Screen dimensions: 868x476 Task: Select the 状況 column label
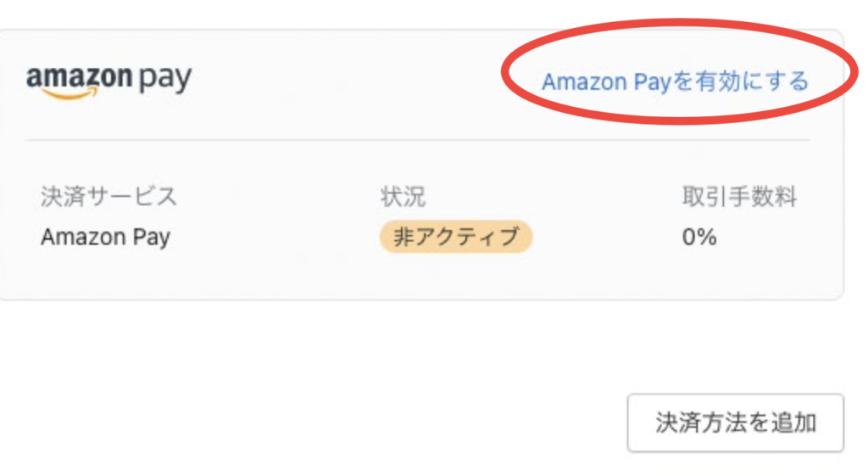pos(403,197)
